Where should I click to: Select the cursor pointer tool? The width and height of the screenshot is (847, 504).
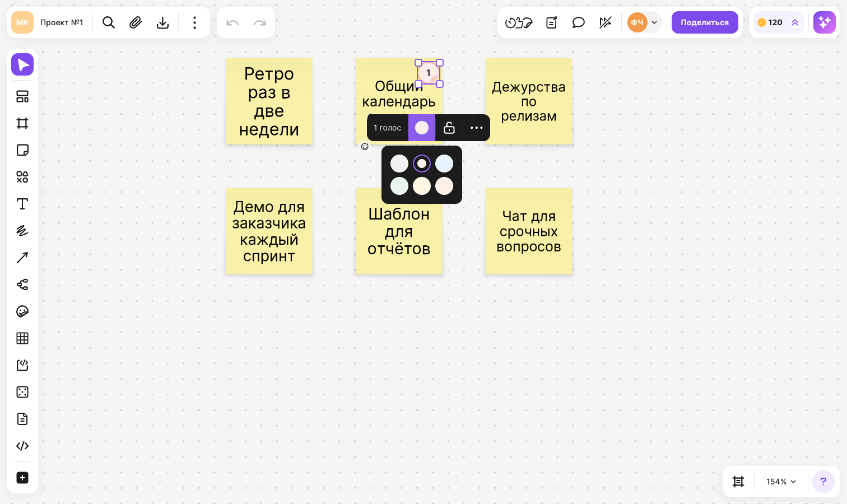[x=22, y=64]
